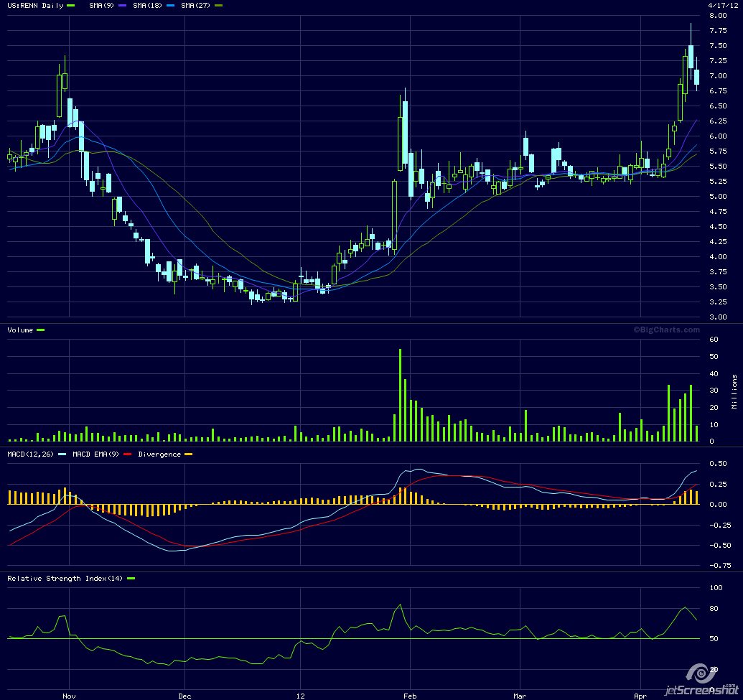Click the Dec marker on time axis
Viewport: 743px width, 700px height.
(x=184, y=696)
